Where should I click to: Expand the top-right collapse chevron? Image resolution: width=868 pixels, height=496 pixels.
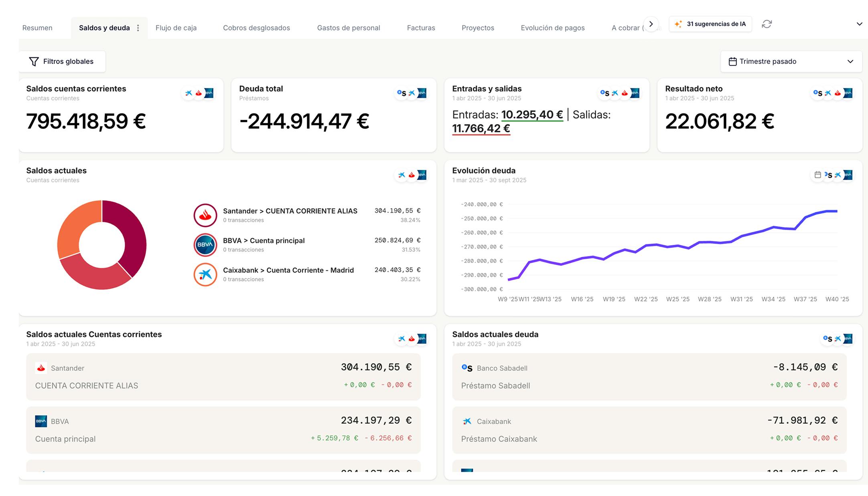tap(859, 24)
